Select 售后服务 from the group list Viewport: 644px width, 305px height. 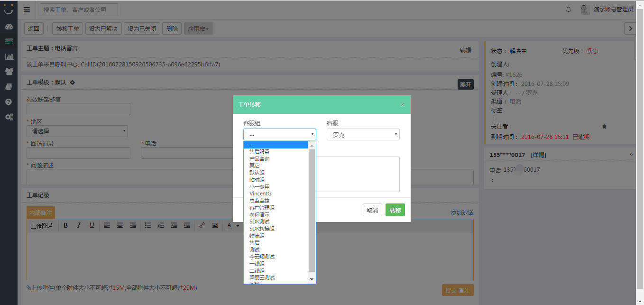coord(259,152)
